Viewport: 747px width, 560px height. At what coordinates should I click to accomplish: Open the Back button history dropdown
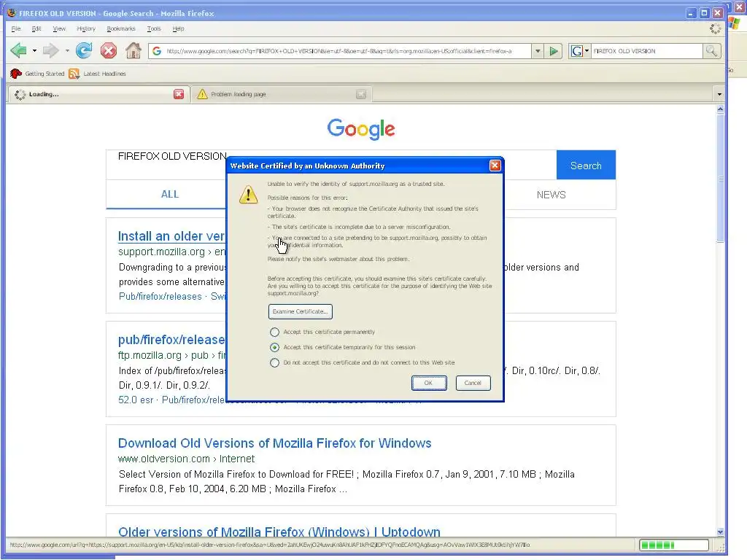tap(34, 50)
